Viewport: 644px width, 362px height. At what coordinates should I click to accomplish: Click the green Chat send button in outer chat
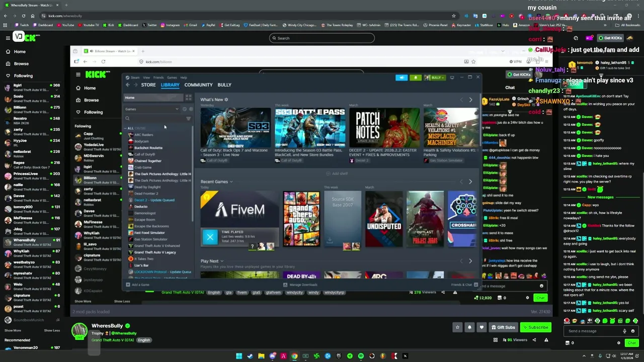631,343
